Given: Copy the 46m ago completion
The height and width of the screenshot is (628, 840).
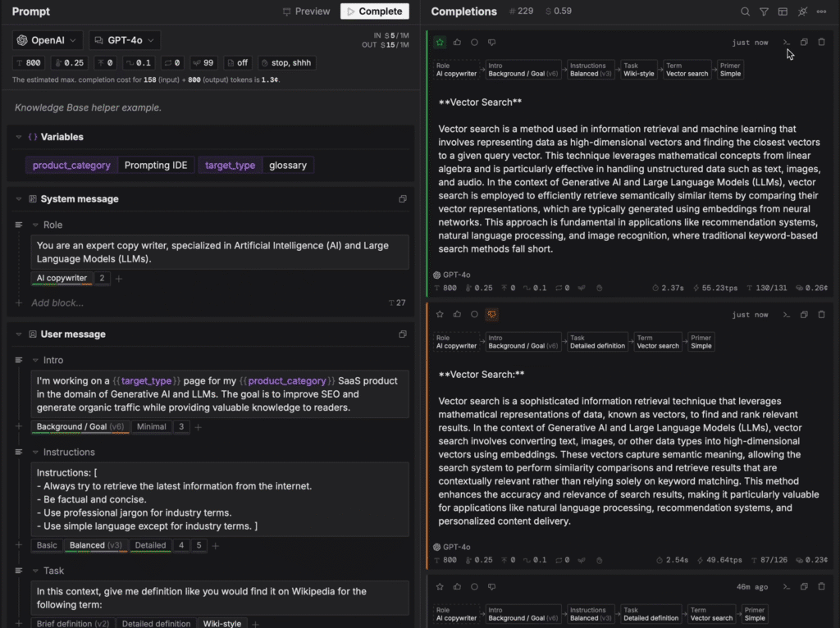Looking at the screenshot, I should (x=804, y=587).
